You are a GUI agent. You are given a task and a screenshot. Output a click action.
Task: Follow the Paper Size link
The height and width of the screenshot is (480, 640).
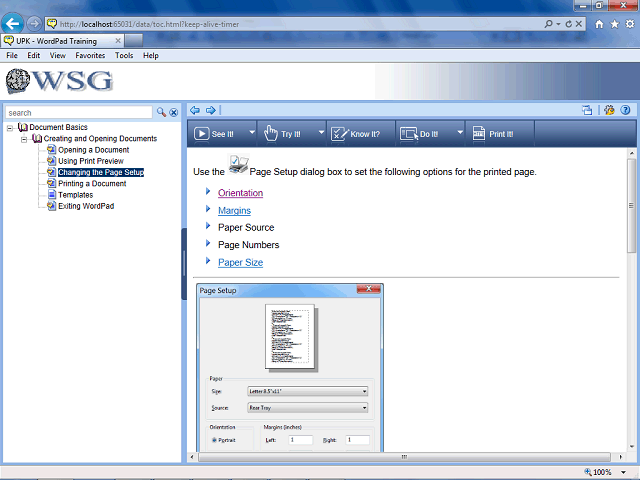pyautogui.click(x=240, y=262)
